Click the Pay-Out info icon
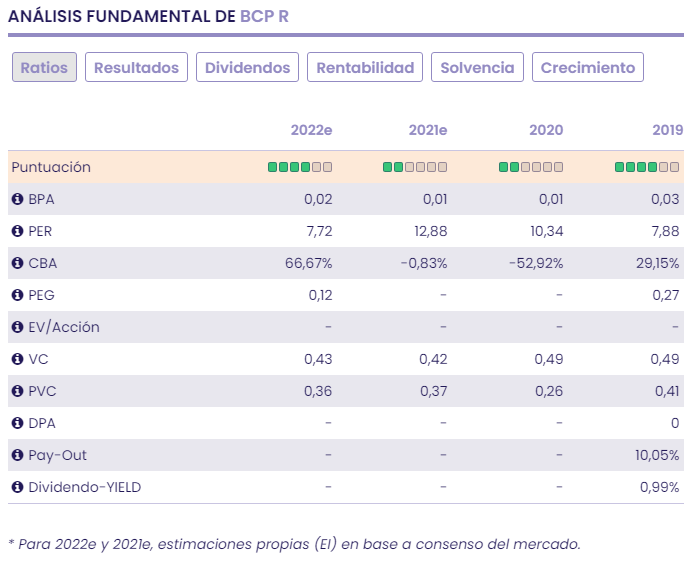The width and height of the screenshot is (692, 563). coord(17,455)
